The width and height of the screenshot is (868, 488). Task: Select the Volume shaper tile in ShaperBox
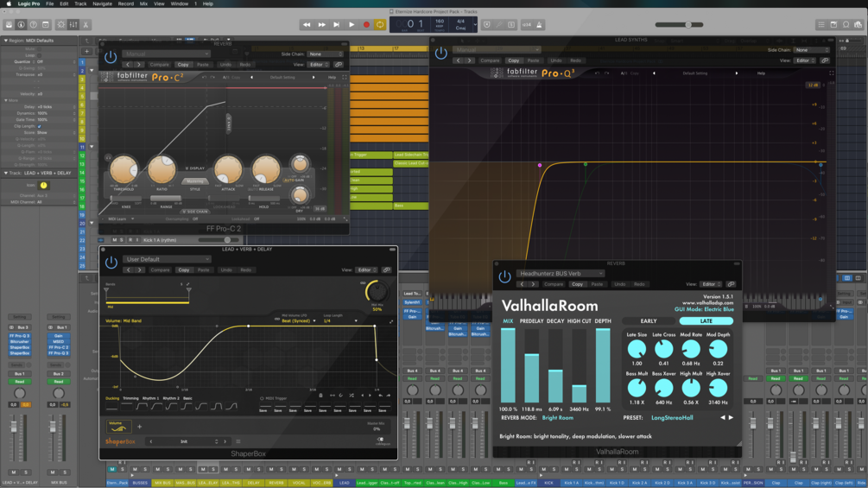coord(118,427)
